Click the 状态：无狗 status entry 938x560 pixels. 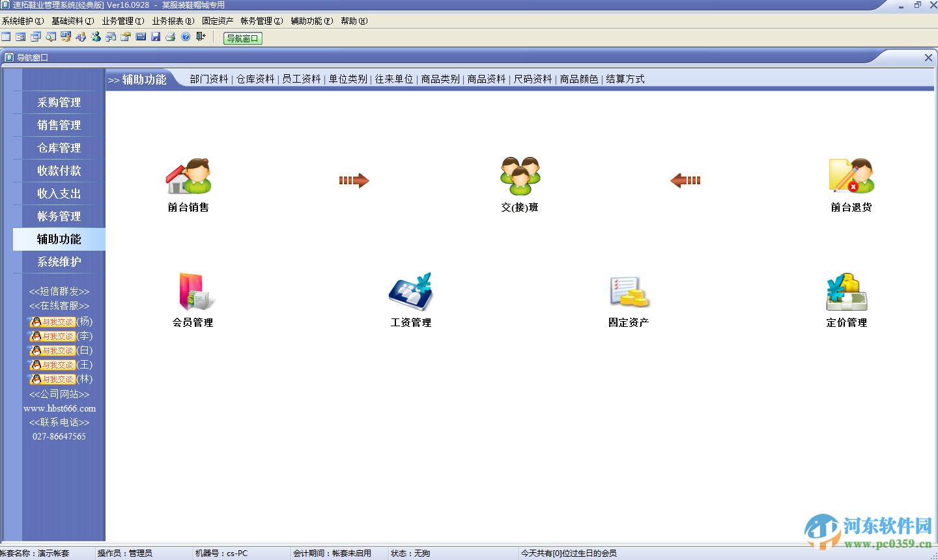click(x=410, y=553)
